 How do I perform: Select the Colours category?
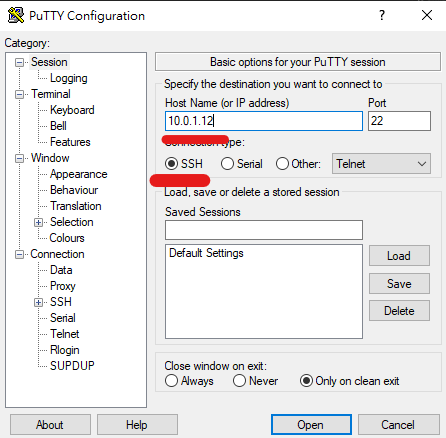pyautogui.click(x=67, y=238)
